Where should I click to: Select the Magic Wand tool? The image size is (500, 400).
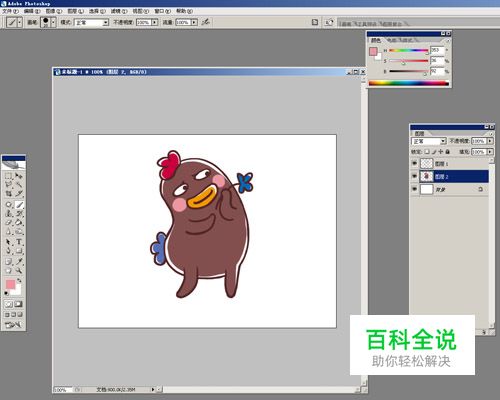pos(19,184)
